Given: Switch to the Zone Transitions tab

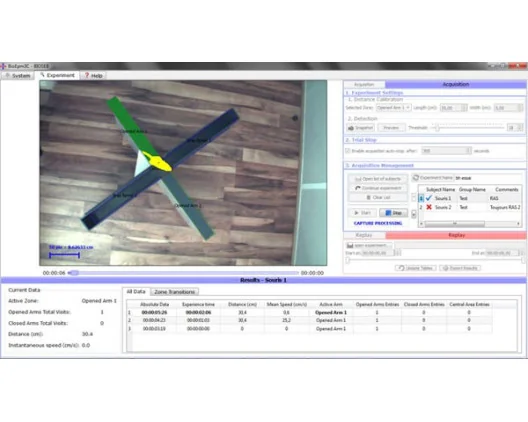Looking at the screenshot, I should [174, 292].
